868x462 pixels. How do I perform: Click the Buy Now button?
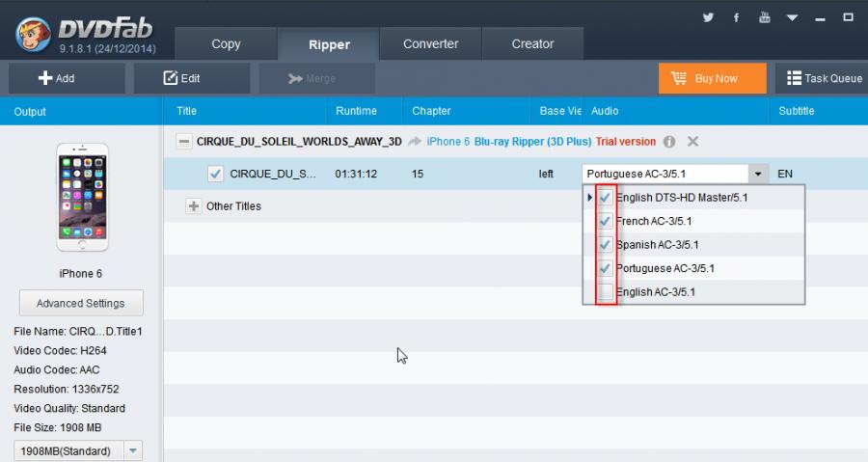[x=713, y=78]
